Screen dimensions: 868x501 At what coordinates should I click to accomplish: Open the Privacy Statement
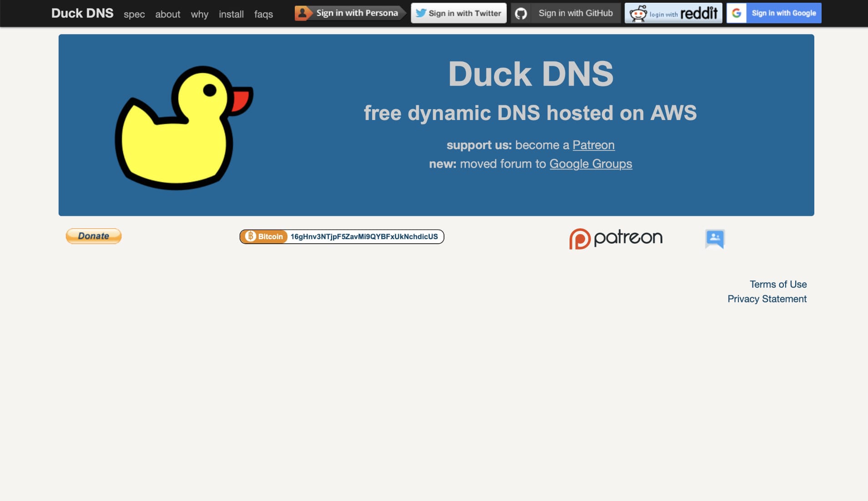coord(767,299)
